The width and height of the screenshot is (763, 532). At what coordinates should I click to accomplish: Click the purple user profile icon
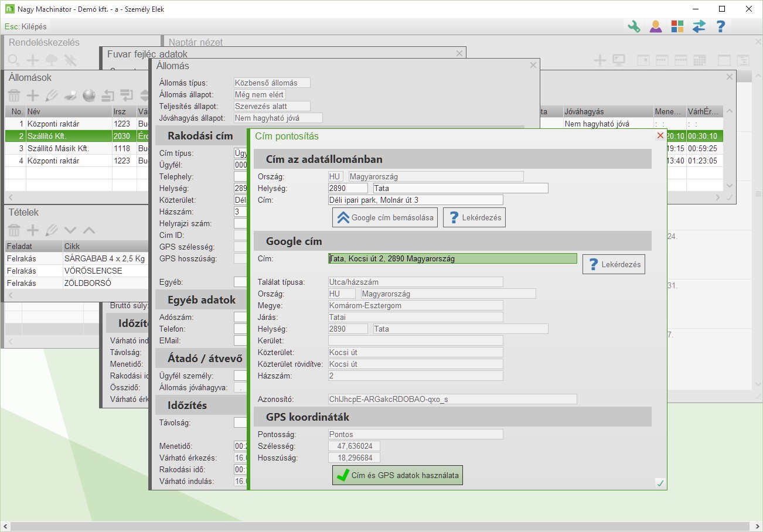click(655, 26)
